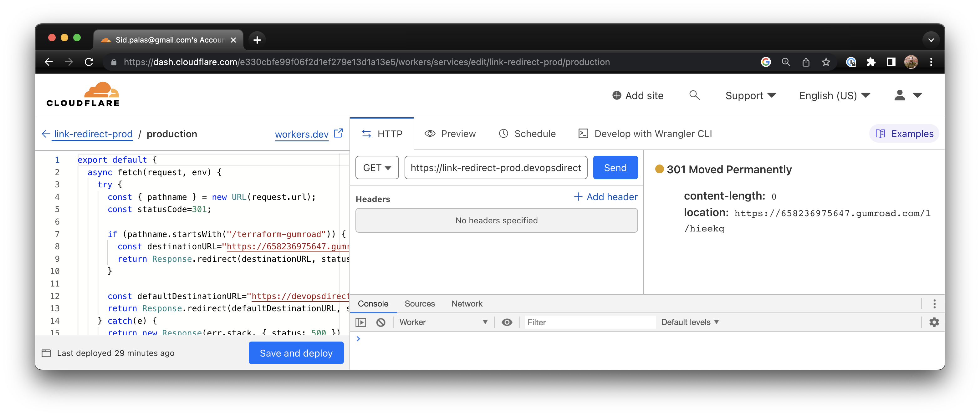Click Add site

(x=638, y=95)
